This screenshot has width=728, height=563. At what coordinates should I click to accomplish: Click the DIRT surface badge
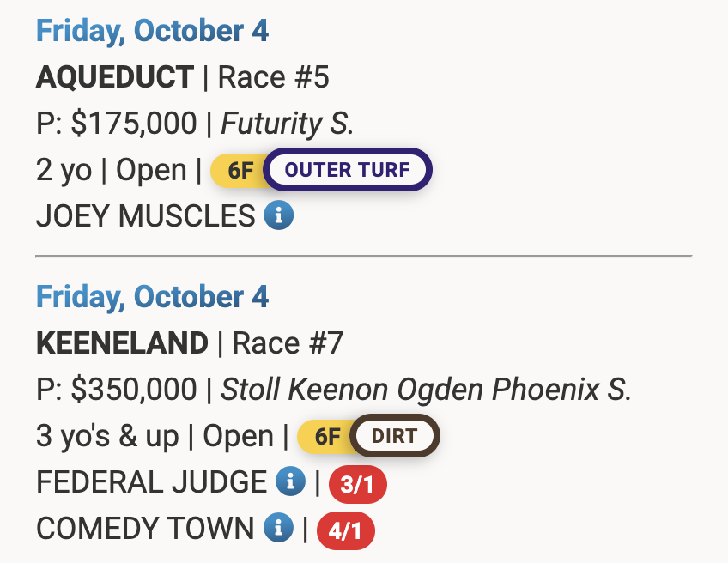tap(395, 436)
